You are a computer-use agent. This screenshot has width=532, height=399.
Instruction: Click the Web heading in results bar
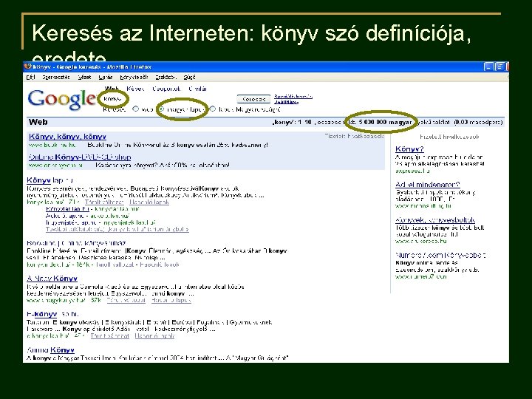pos(38,122)
